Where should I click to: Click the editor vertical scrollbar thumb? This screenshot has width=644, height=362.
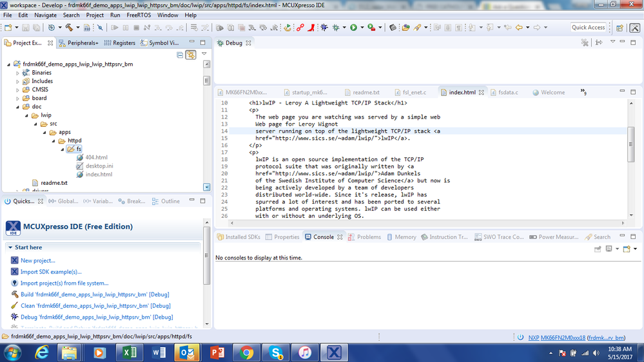(631, 144)
